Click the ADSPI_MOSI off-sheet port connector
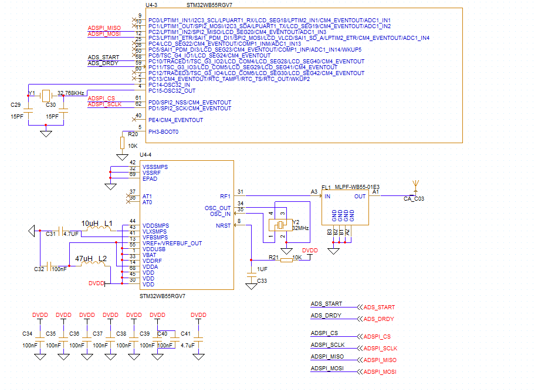 (x=360, y=371)
